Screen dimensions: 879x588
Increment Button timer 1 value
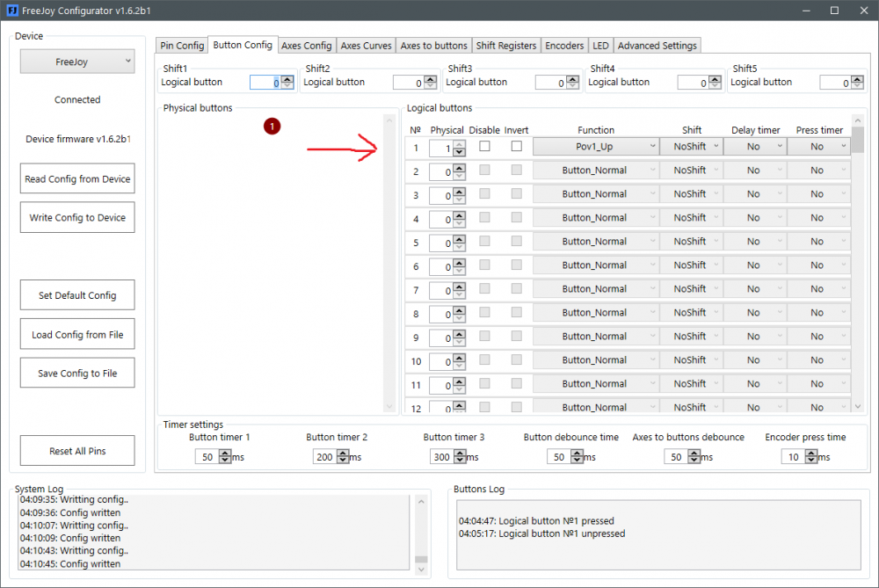pos(225,454)
